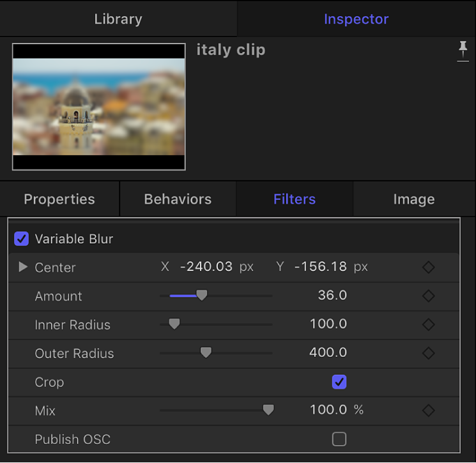The width and height of the screenshot is (476, 463).
Task: Click the Center X value field
Action: click(206, 267)
